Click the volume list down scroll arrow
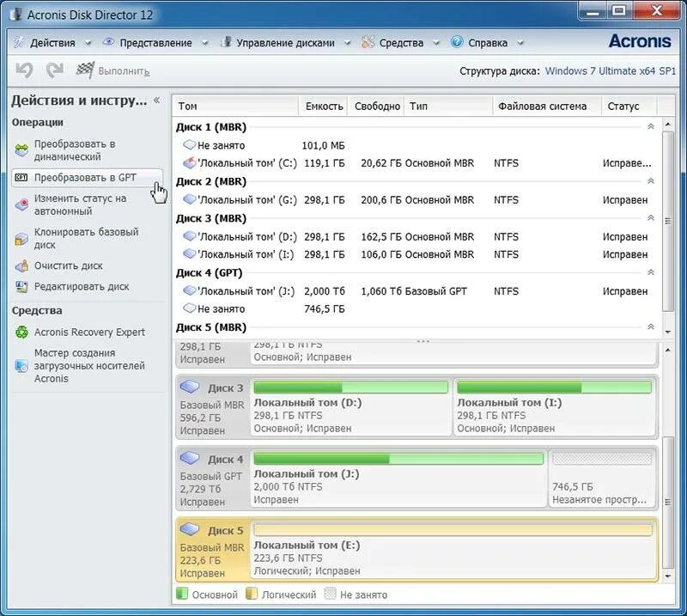The height and width of the screenshot is (616, 687). 668,332
